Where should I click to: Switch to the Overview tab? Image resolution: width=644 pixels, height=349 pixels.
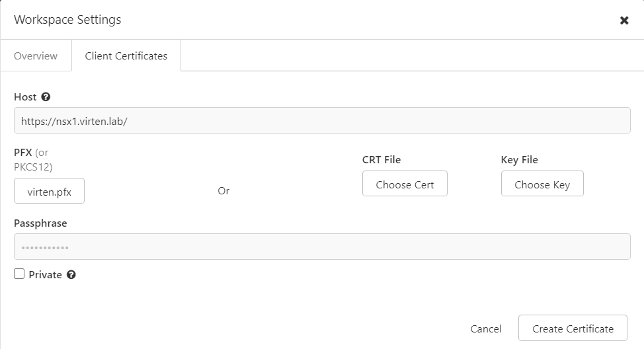[x=36, y=56]
